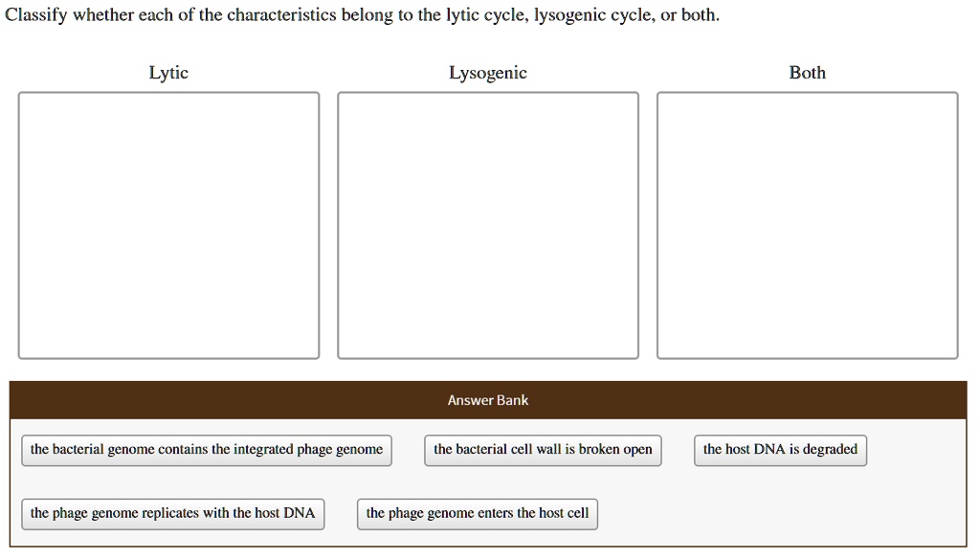
Task: Select 'the phage genome enters the host cell'
Action: 477,513
